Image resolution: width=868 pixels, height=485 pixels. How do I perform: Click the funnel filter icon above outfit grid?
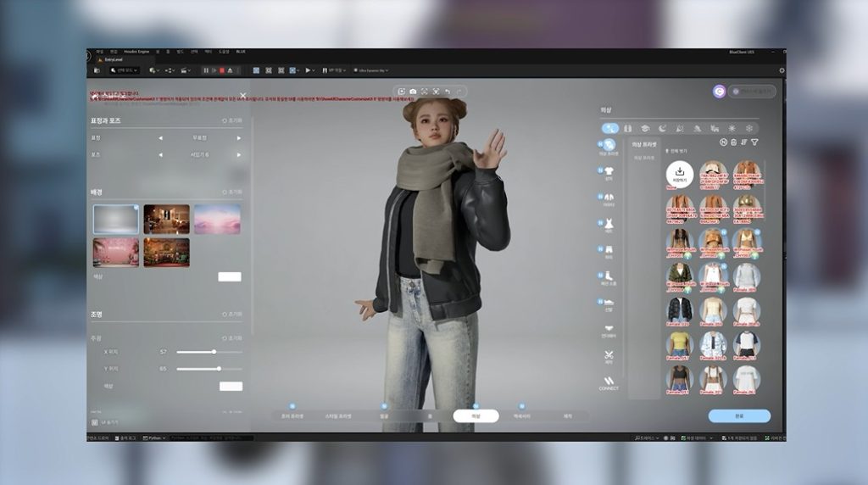pyautogui.click(x=754, y=142)
